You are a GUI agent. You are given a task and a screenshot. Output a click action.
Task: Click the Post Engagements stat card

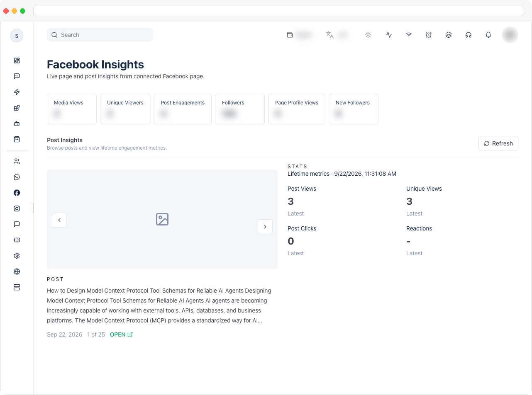point(183,109)
